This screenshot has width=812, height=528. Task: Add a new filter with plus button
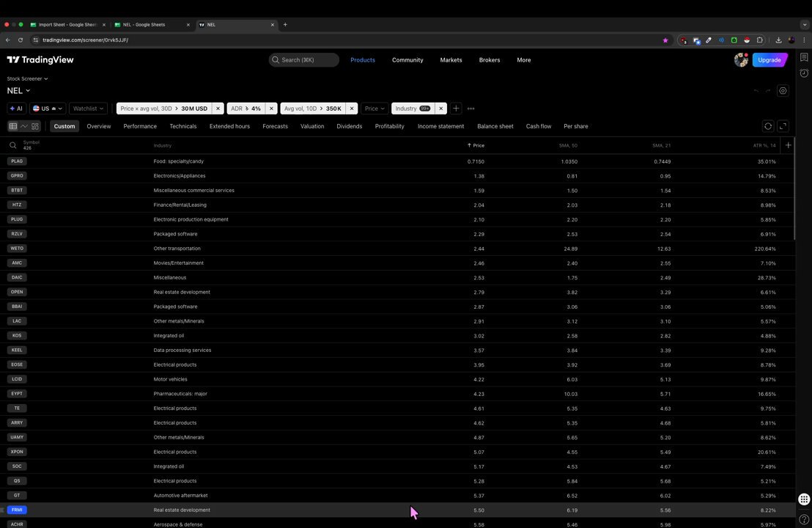pyautogui.click(x=456, y=109)
